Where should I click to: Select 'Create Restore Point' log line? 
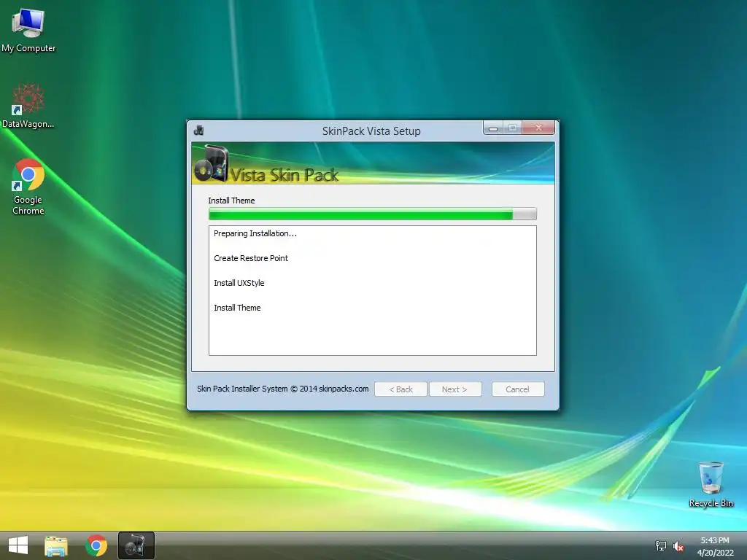(251, 258)
